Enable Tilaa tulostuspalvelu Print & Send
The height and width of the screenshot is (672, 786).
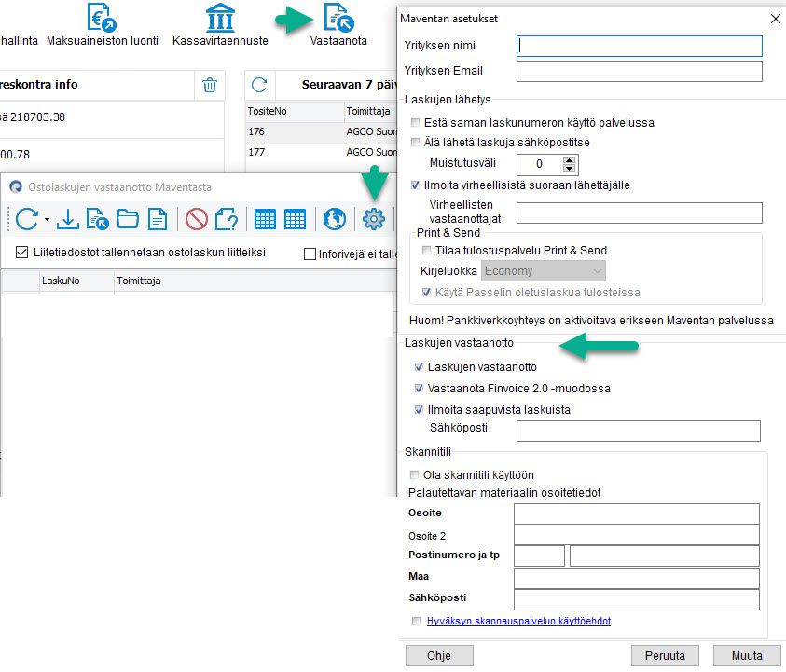[x=426, y=251]
